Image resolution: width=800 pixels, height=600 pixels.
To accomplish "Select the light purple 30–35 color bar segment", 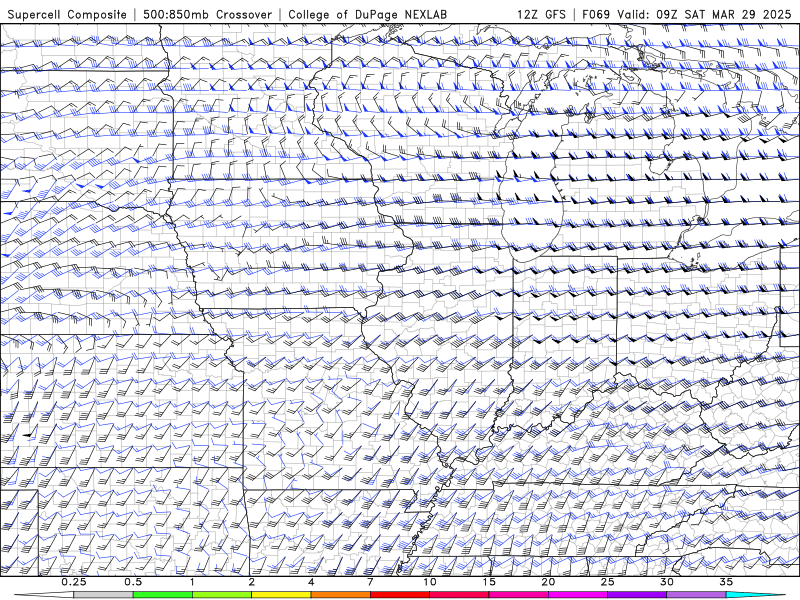I will click(696, 595).
